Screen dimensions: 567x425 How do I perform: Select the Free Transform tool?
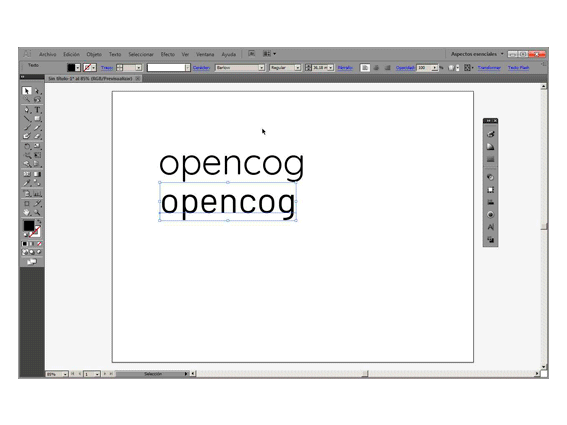point(37,155)
